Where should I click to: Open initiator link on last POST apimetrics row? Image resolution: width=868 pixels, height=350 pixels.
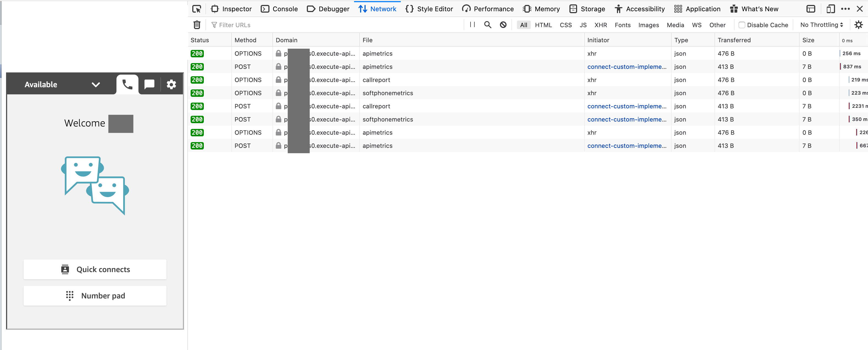(627, 146)
